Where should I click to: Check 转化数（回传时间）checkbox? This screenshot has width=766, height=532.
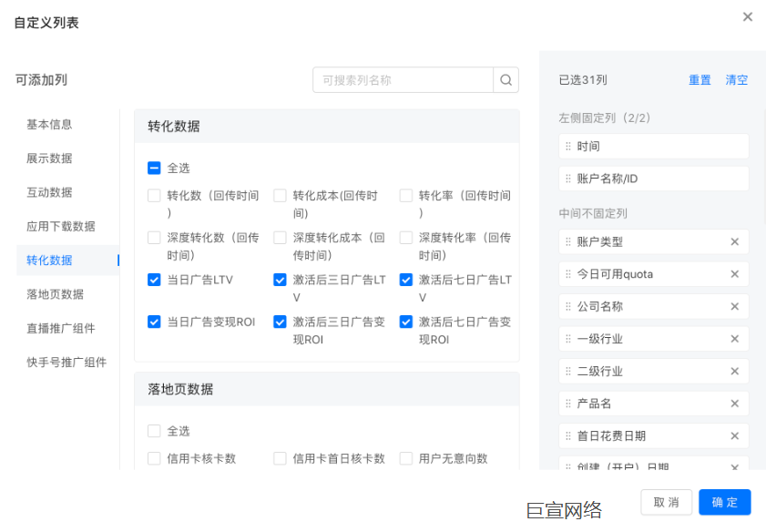(154, 196)
